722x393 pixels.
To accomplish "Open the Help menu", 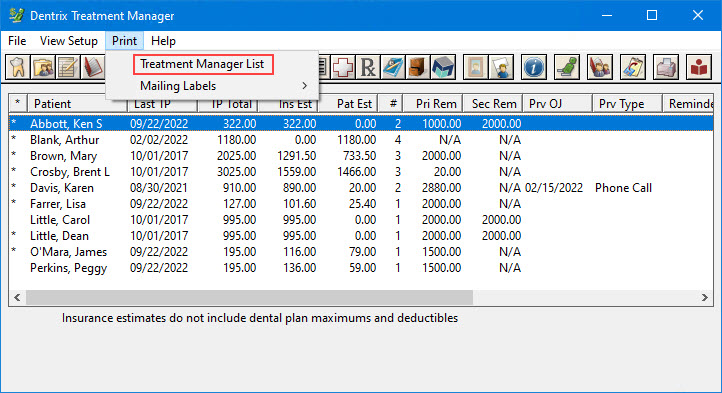I will (163, 41).
